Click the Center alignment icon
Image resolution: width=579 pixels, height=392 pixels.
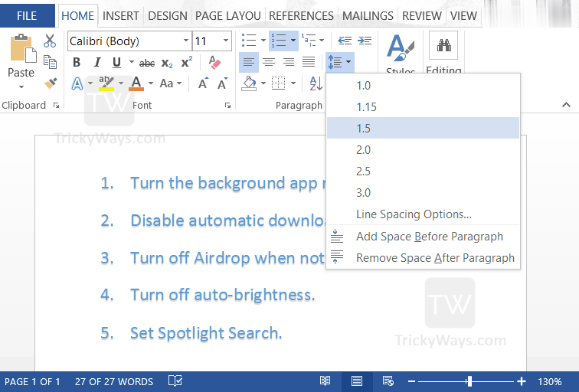pyautogui.click(x=269, y=62)
